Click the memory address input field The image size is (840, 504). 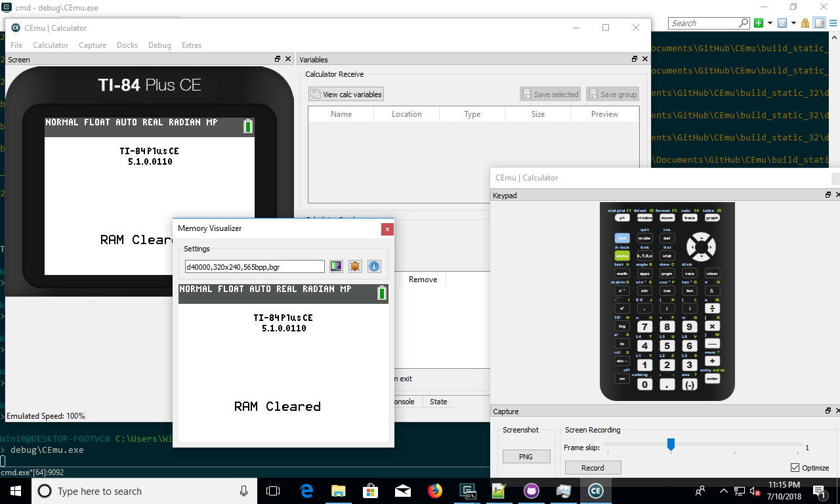pyautogui.click(x=255, y=266)
